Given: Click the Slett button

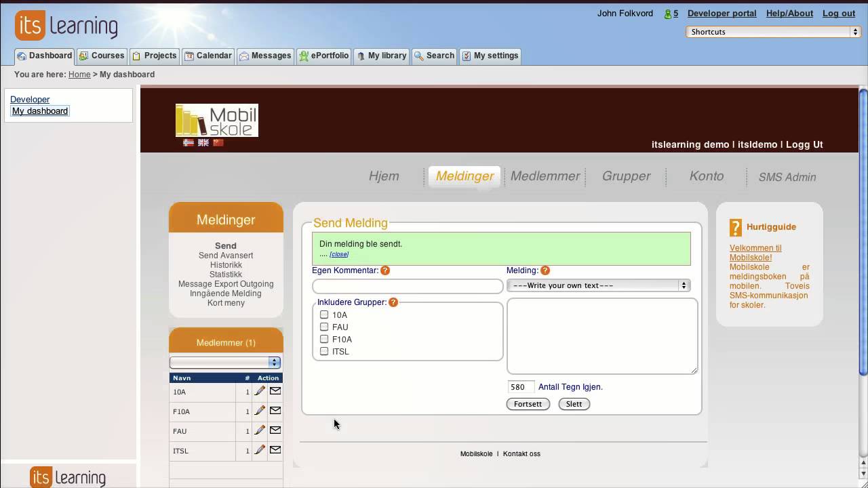Looking at the screenshot, I should [574, 404].
